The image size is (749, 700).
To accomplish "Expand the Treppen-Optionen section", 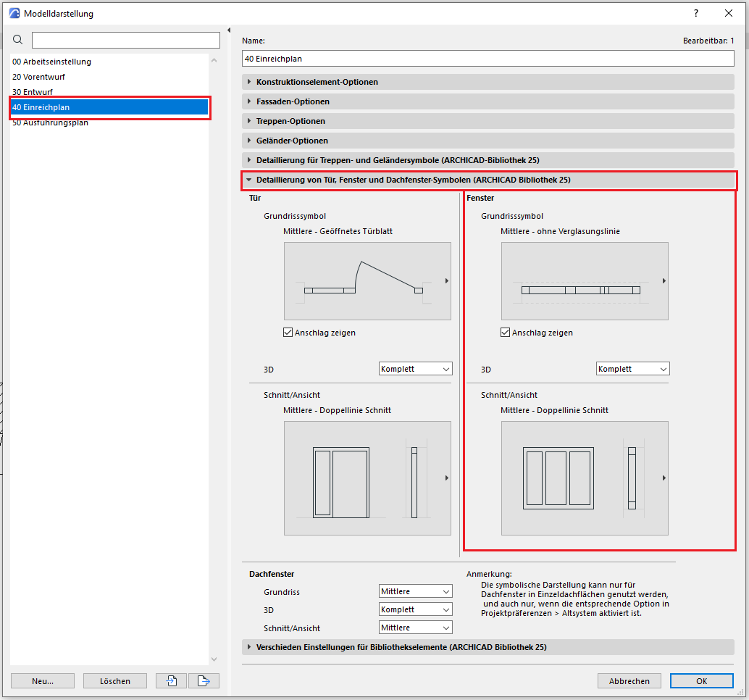I will coord(290,121).
